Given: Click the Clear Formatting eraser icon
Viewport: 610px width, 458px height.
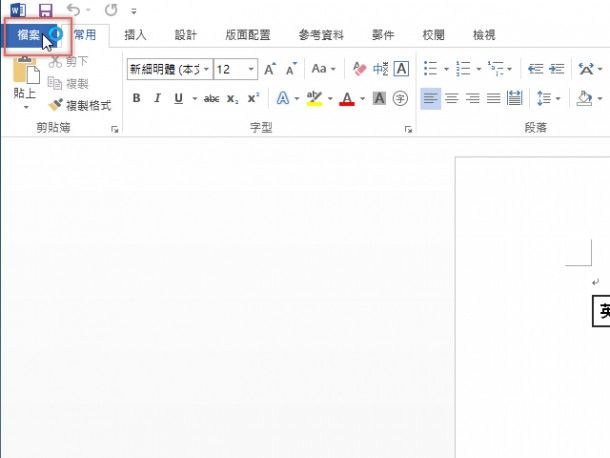Looking at the screenshot, I should [359, 69].
